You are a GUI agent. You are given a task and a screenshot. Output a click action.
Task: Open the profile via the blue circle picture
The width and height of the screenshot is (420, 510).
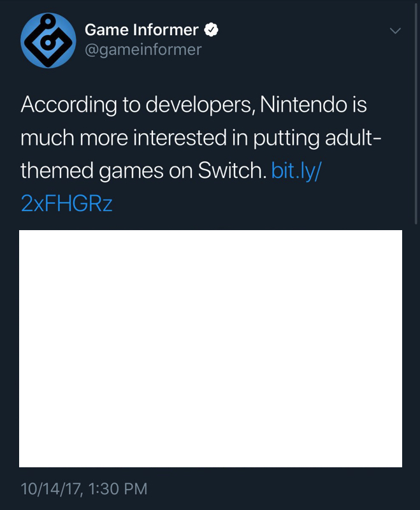pos(48,40)
